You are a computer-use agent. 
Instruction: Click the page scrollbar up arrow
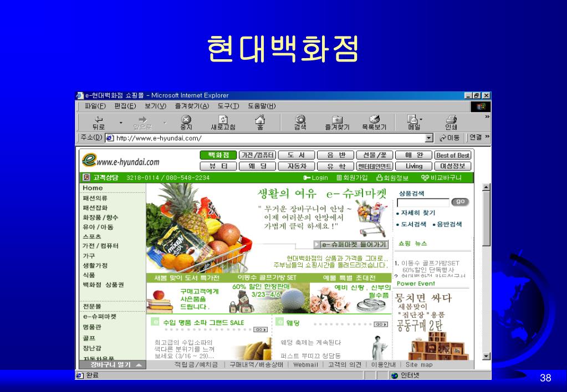click(487, 187)
